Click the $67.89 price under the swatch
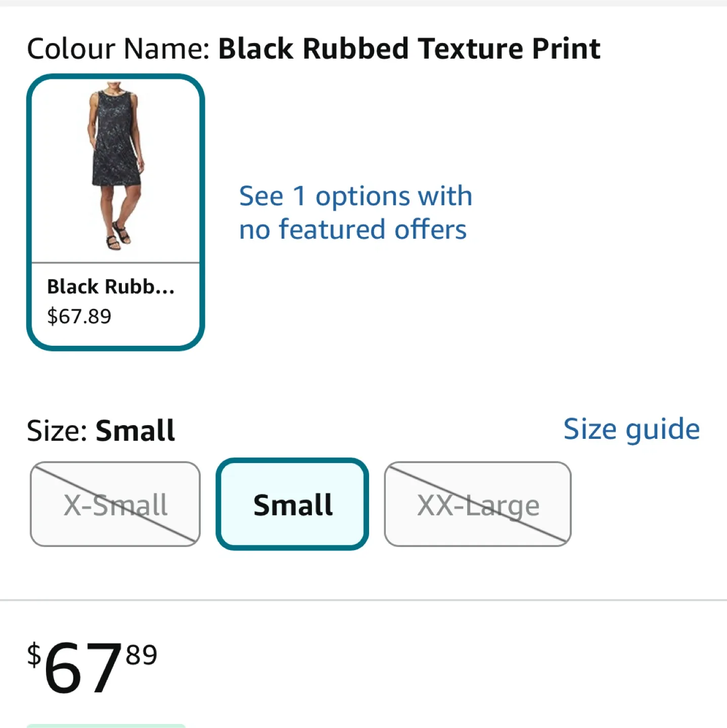This screenshot has height=728, width=727. [79, 316]
